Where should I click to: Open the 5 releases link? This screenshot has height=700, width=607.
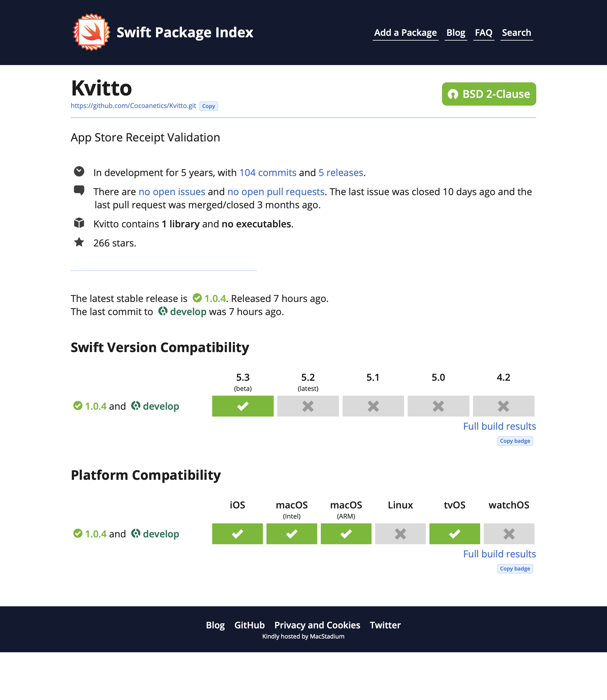point(341,173)
